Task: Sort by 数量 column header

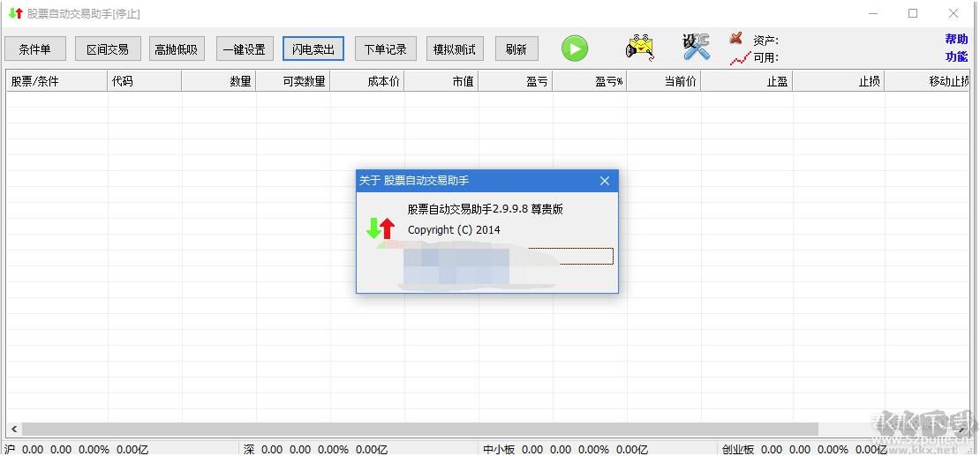Action: tap(219, 80)
